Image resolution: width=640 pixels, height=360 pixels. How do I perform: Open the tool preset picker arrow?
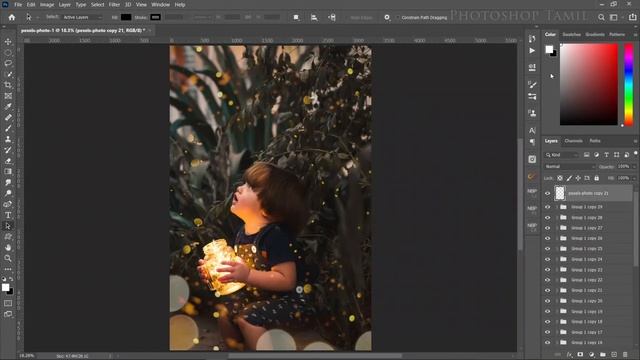pyautogui.click(x=37, y=18)
